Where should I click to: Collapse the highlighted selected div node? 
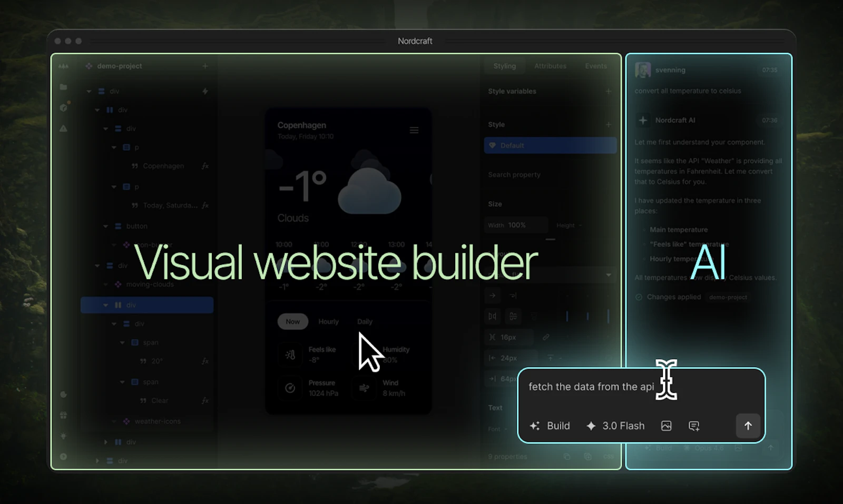click(x=106, y=305)
